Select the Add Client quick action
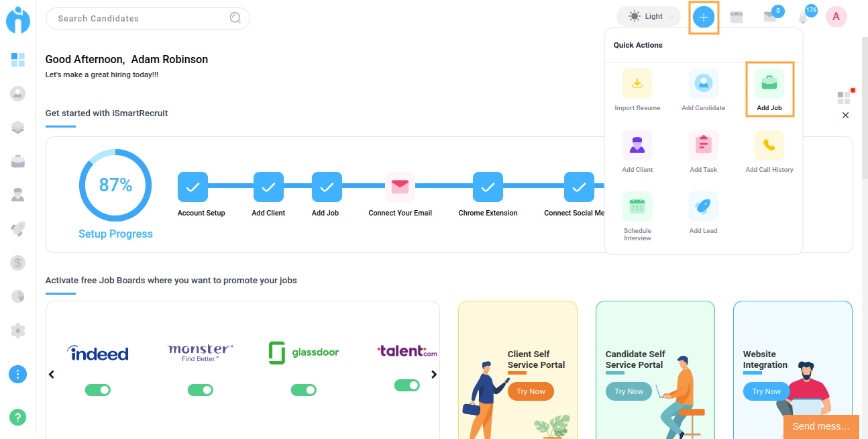This screenshot has height=439, width=868. pos(637,145)
